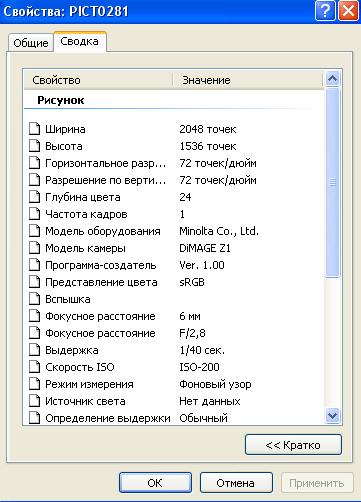Click the focal length value 6 мм
This screenshot has height=502, width=361.
(190, 316)
